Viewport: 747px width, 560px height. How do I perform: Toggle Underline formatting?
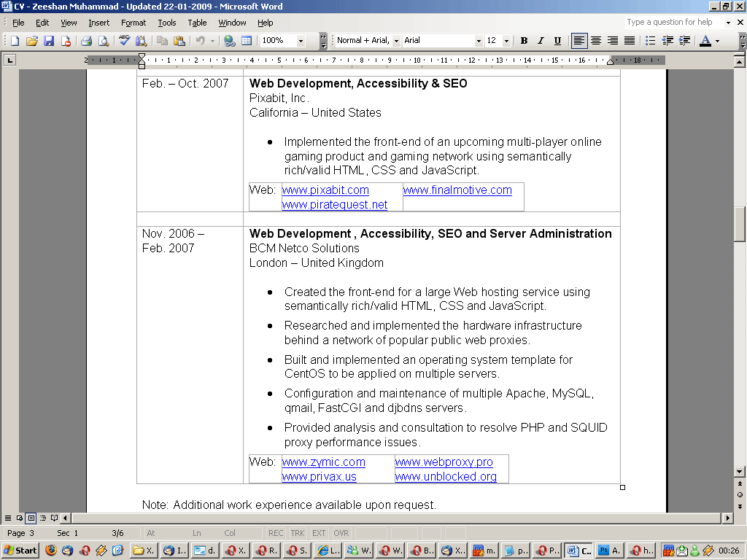point(557,41)
